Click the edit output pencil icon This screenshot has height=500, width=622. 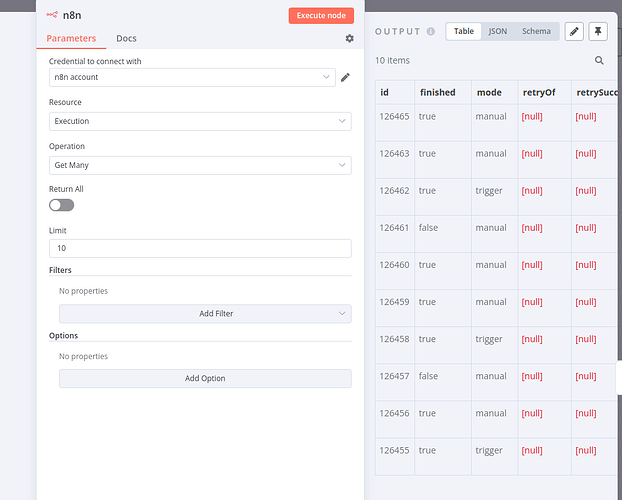pyautogui.click(x=574, y=31)
